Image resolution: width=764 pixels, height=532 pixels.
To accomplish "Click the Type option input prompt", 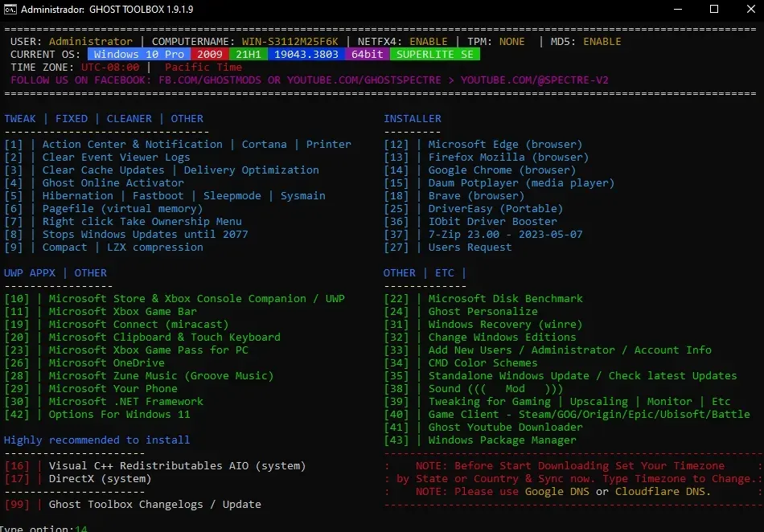I will click(44, 528).
